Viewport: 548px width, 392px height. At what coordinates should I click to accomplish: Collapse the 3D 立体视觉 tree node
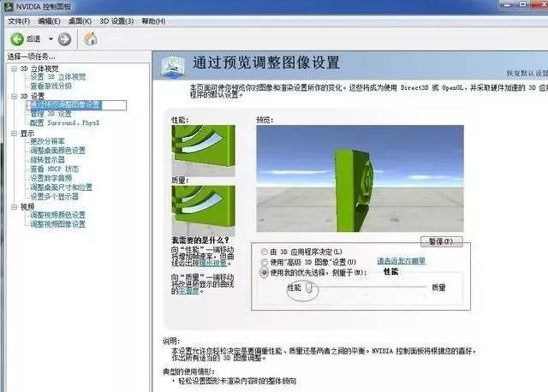pyautogui.click(x=14, y=68)
